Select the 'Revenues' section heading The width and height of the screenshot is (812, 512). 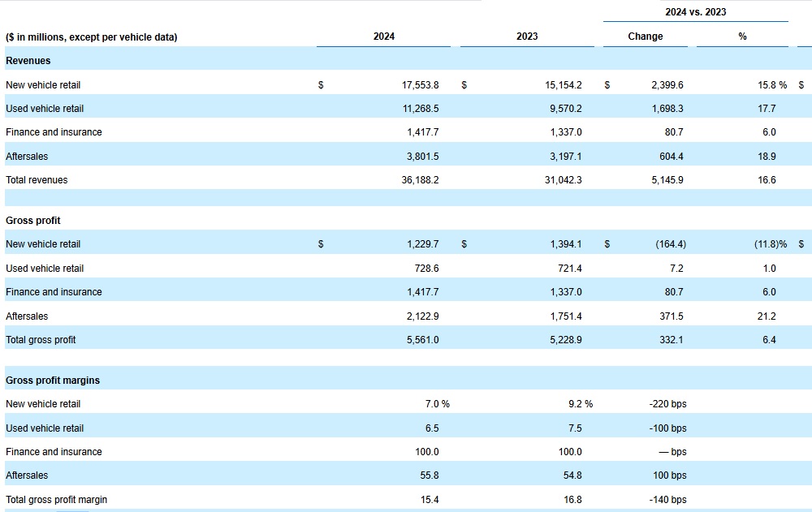coord(28,61)
